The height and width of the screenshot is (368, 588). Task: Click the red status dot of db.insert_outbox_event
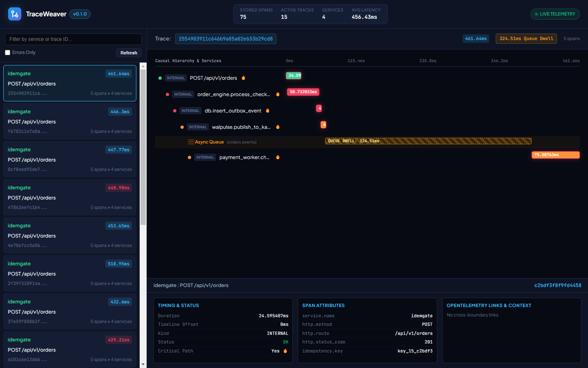click(x=175, y=111)
